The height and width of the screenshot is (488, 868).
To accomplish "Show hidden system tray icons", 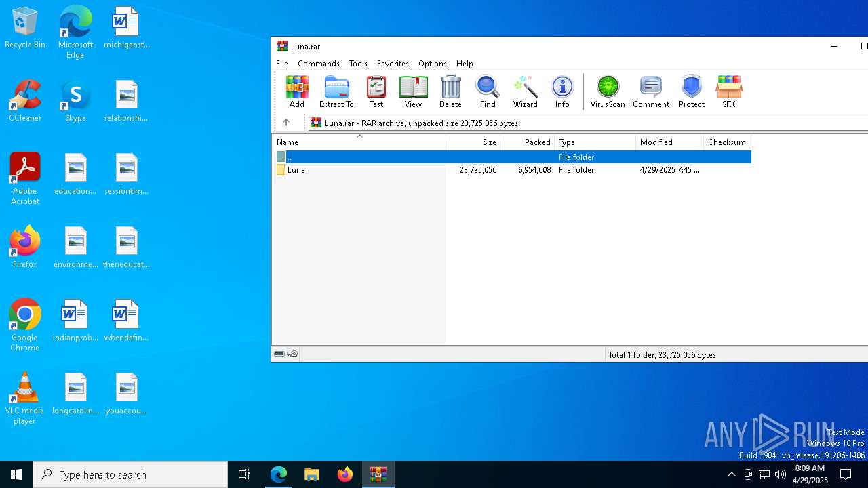I will click(731, 474).
